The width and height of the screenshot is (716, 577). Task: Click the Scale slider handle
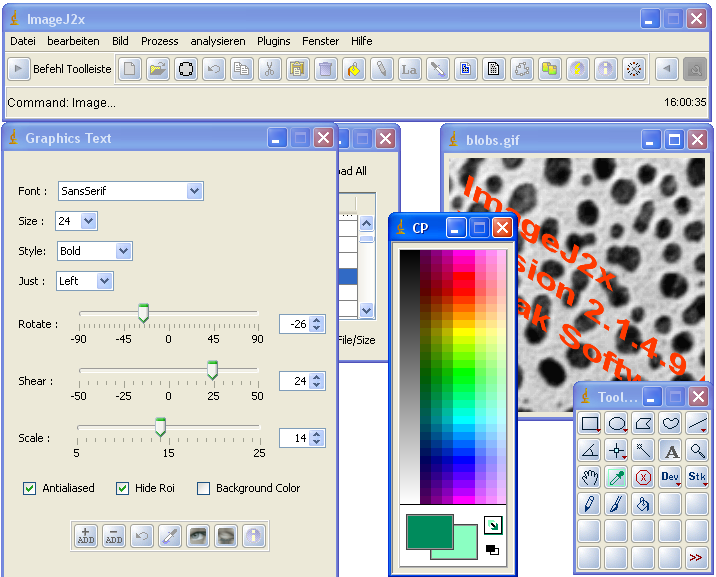160,427
